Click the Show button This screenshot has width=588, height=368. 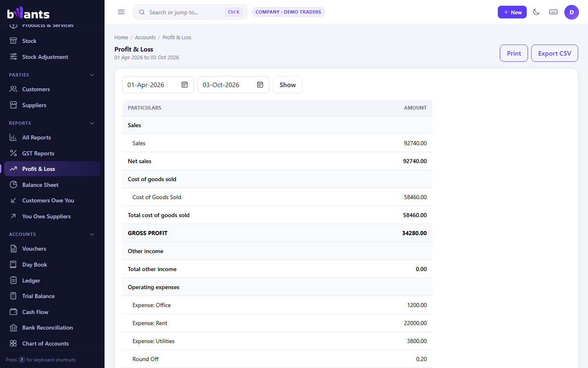(x=287, y=85)
